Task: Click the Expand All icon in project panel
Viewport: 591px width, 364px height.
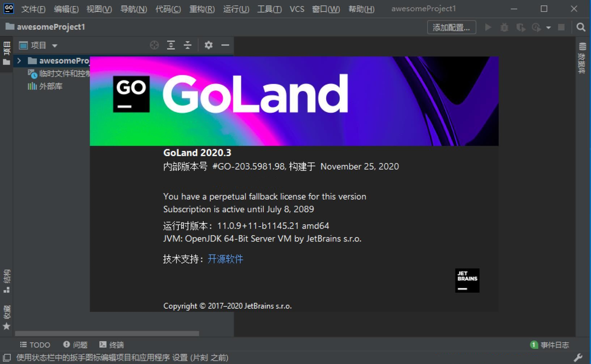Action: coord(171,45)
